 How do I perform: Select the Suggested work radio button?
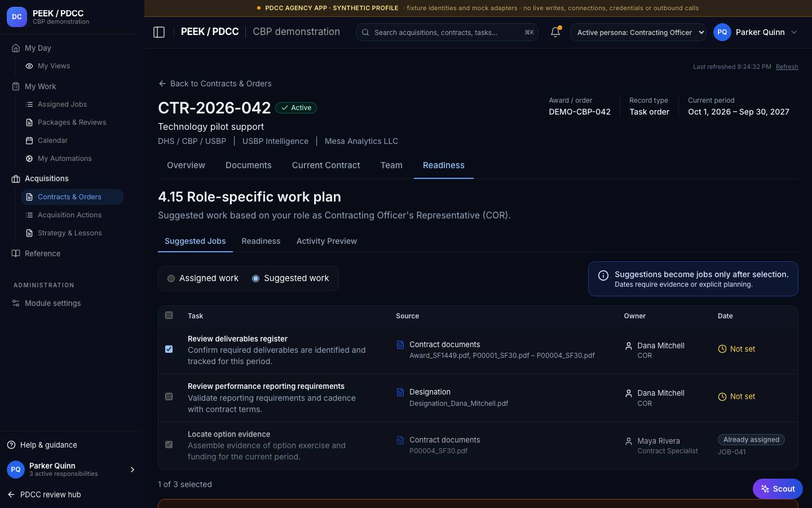pos(255,278)
